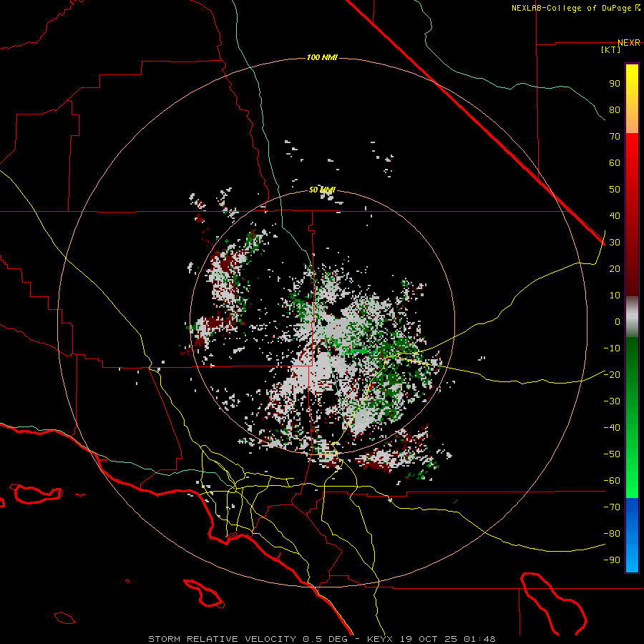Click the 19 OCT 25 date text
Viewport: 644px width, 644px height.
pos(429,639)
